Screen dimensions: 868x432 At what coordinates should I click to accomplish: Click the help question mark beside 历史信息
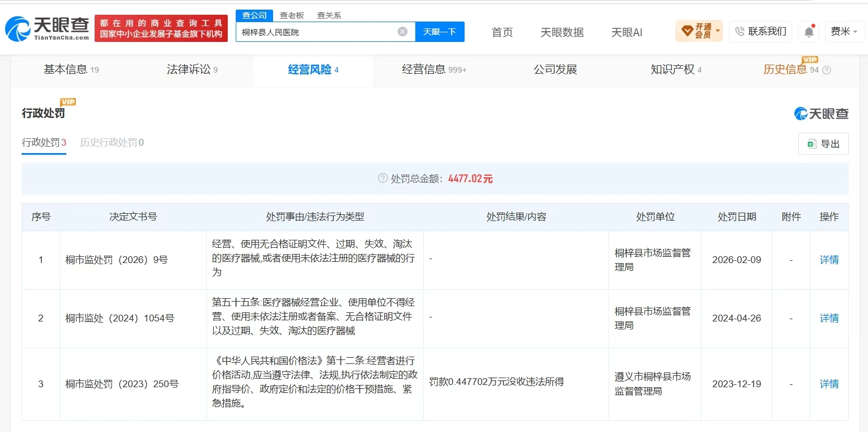coord(827,70)
